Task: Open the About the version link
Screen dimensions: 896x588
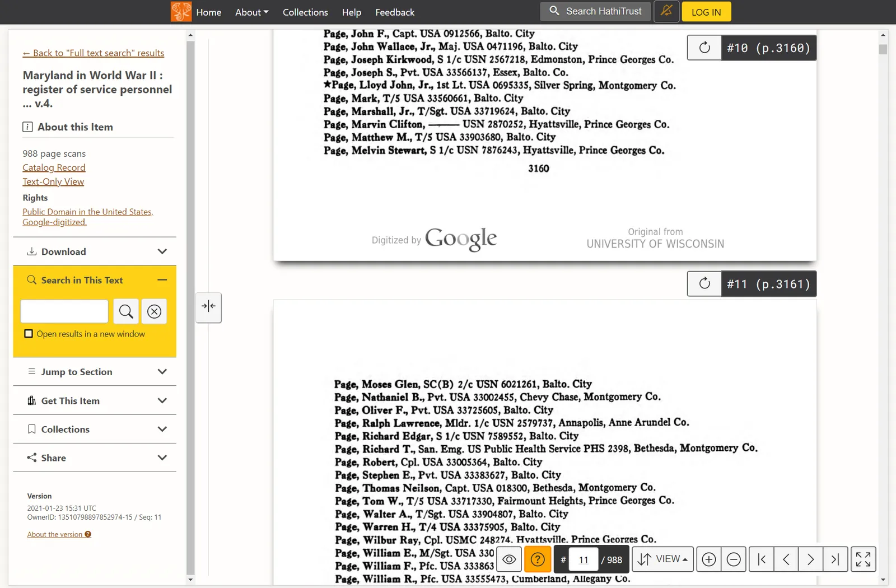Action: tap(55, 535)
